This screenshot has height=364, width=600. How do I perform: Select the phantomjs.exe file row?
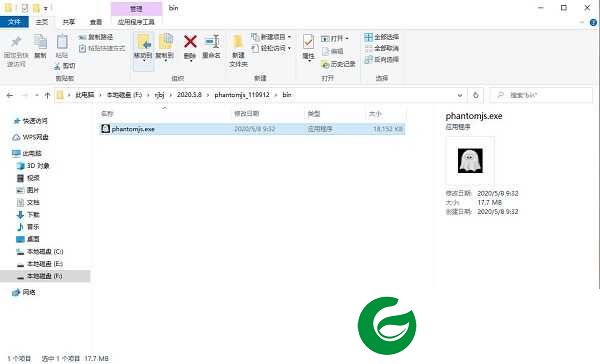pyautogui.click(x=252, y=129)
